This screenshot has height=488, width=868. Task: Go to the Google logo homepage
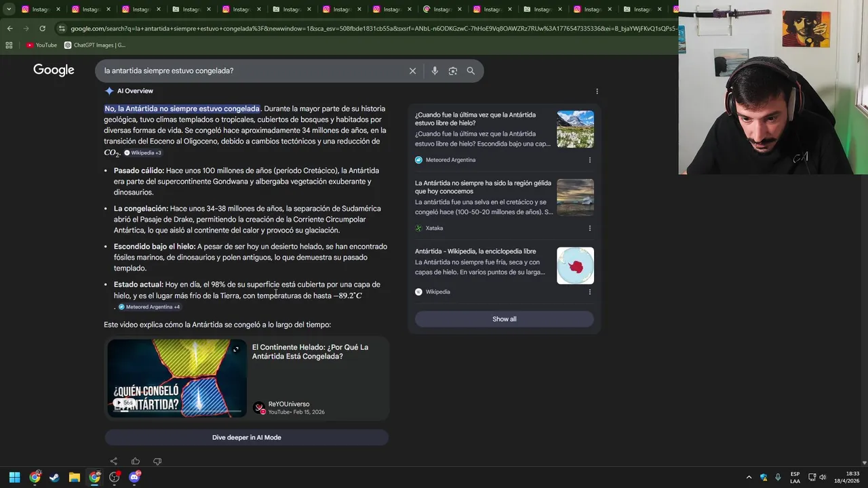tap(54, 70)
